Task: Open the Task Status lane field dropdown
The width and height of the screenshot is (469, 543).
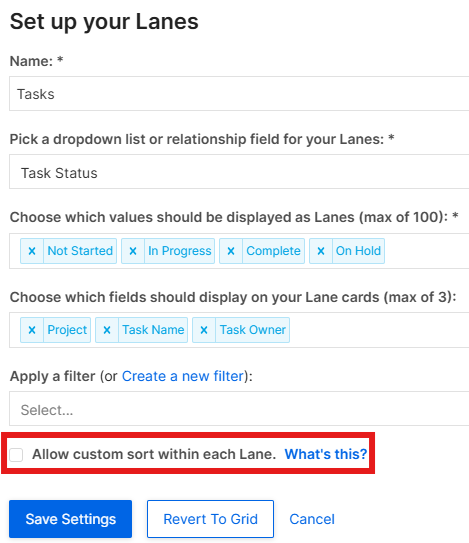Action: pyautogui.click(x=239, y=172)
